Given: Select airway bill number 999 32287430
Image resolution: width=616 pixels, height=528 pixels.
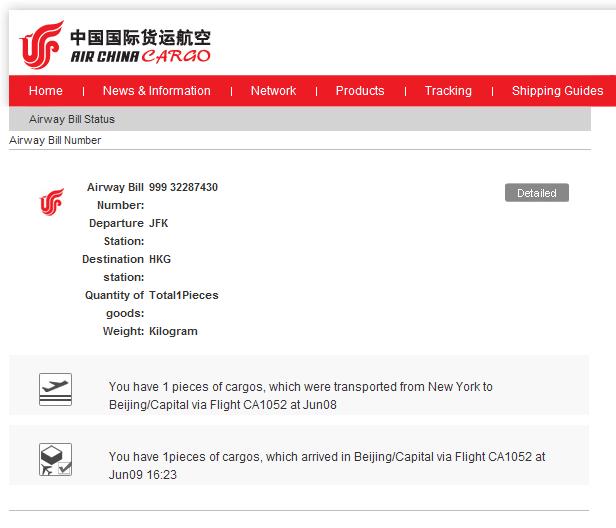Looking at the screenshot, I should pos(183,187).
